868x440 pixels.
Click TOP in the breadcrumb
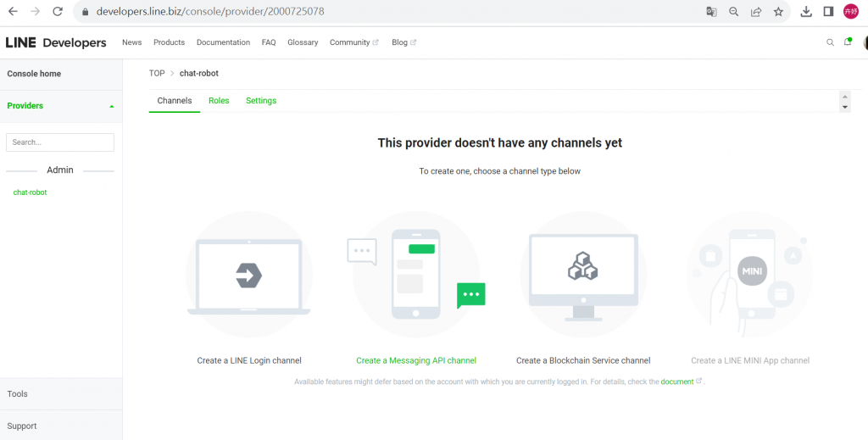157,73
